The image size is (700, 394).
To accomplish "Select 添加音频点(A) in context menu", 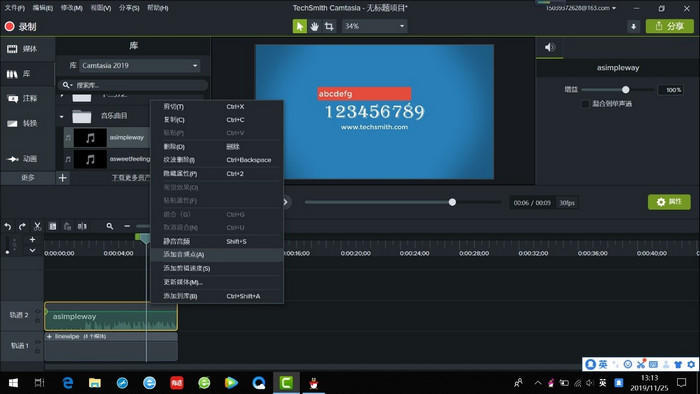I will point(217,254).
